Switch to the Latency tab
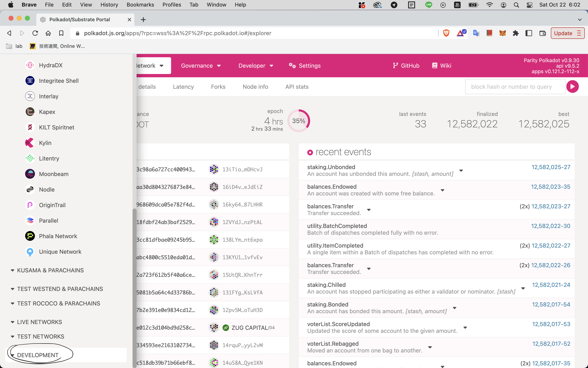 [x=183, y=87]
